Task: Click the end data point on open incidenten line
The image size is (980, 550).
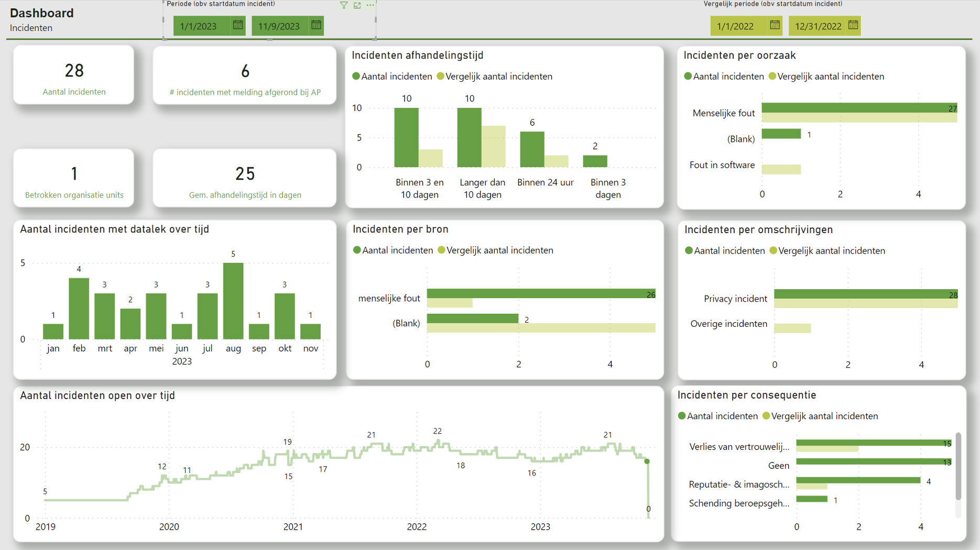Action: 647,461
